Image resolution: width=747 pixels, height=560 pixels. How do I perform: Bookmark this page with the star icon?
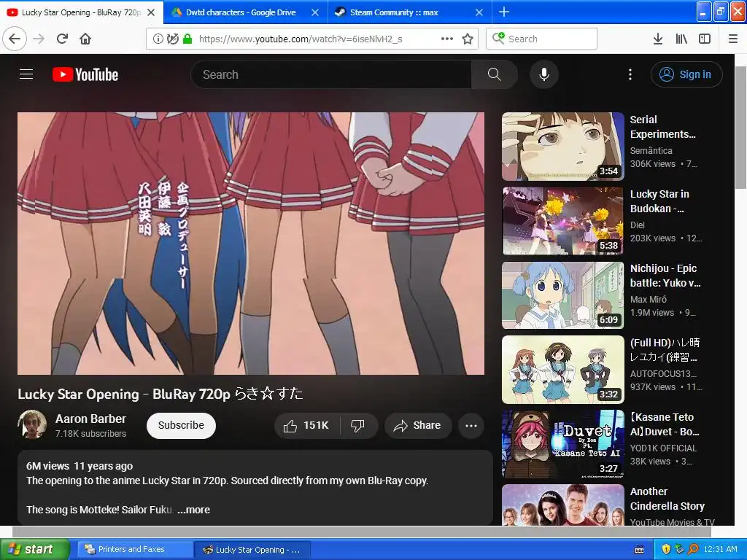click(468, 39)
